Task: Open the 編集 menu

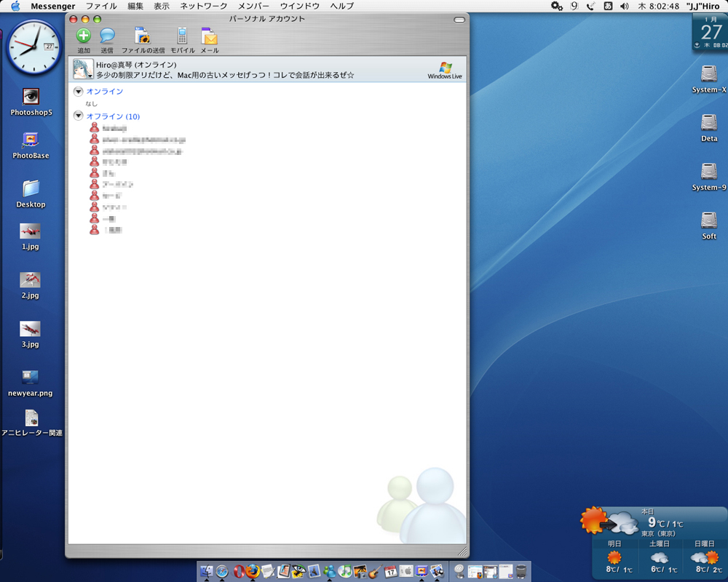Action: tap(135, 6)
